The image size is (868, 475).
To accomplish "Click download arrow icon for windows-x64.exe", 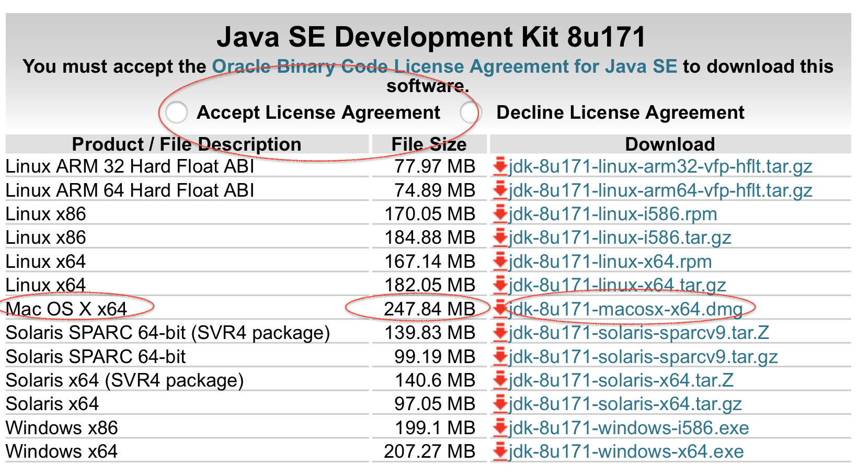I will coord(500,451).
